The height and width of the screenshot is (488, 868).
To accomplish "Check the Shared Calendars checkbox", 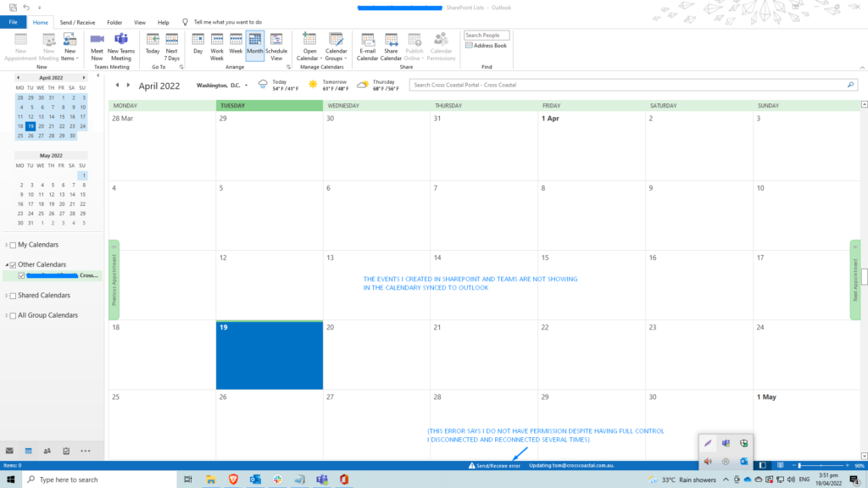I will coord(13,296).
